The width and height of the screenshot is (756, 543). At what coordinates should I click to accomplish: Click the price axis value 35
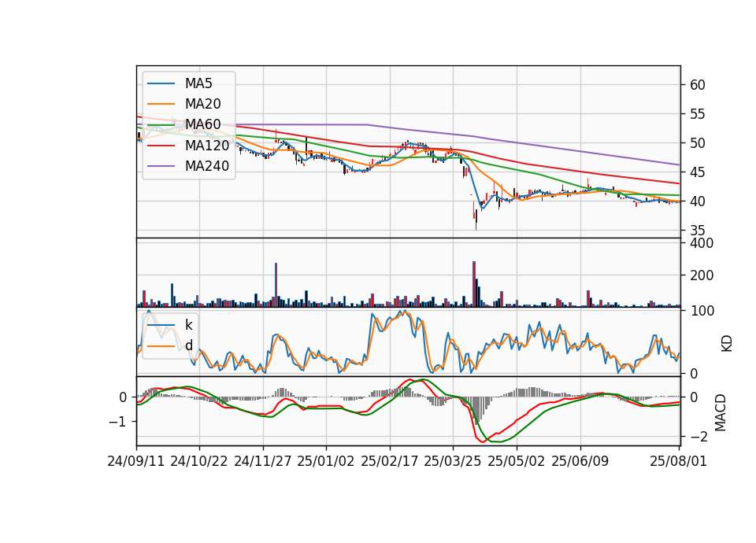pyautogui.click(x=697, y=231)
